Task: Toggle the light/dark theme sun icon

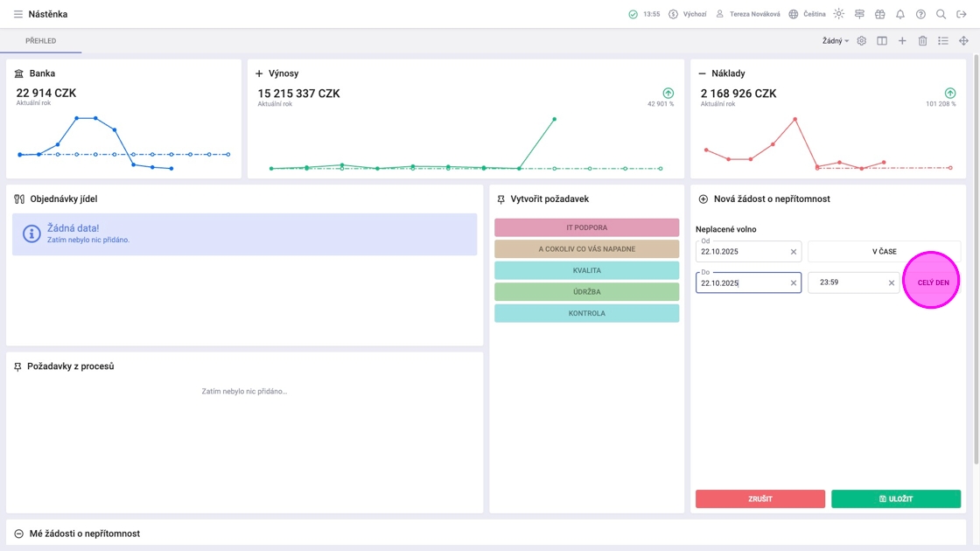Action: pyautogui.click(x=839, y=14)
